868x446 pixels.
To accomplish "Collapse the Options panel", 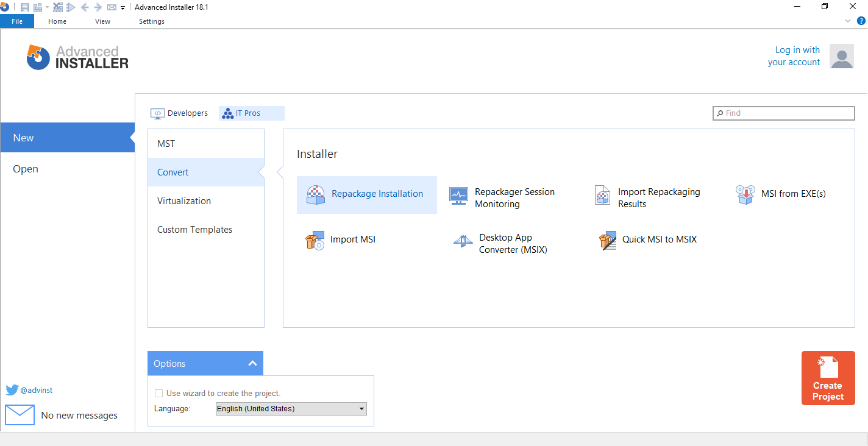I will point(252,363).
